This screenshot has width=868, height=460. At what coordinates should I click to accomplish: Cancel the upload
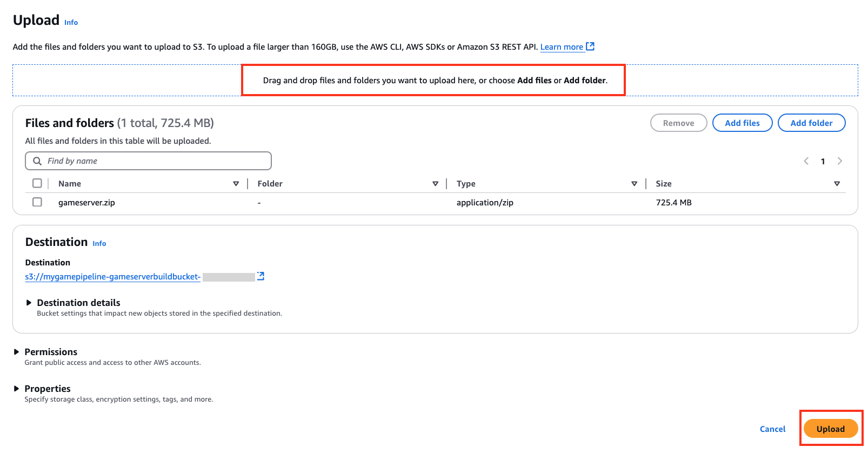click(772, 429)
